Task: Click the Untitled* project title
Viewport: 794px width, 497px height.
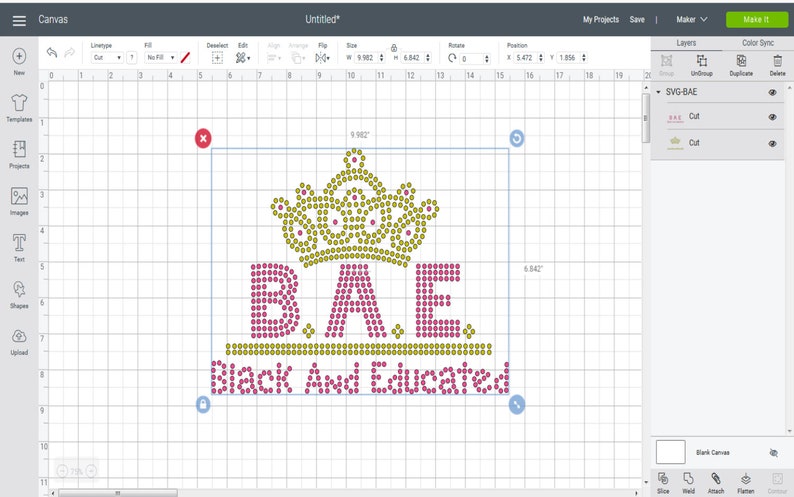Action: click(x=322, y=19)
